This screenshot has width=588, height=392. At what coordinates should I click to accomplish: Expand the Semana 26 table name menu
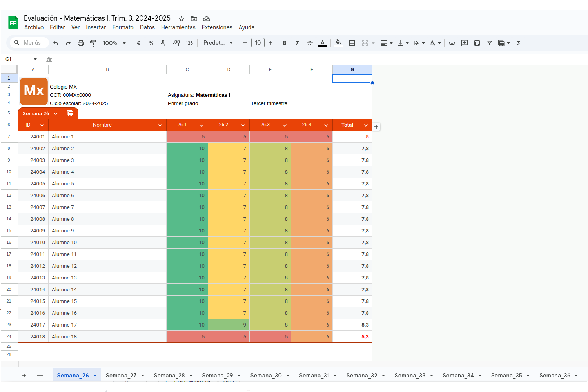[x=56, y=114]
